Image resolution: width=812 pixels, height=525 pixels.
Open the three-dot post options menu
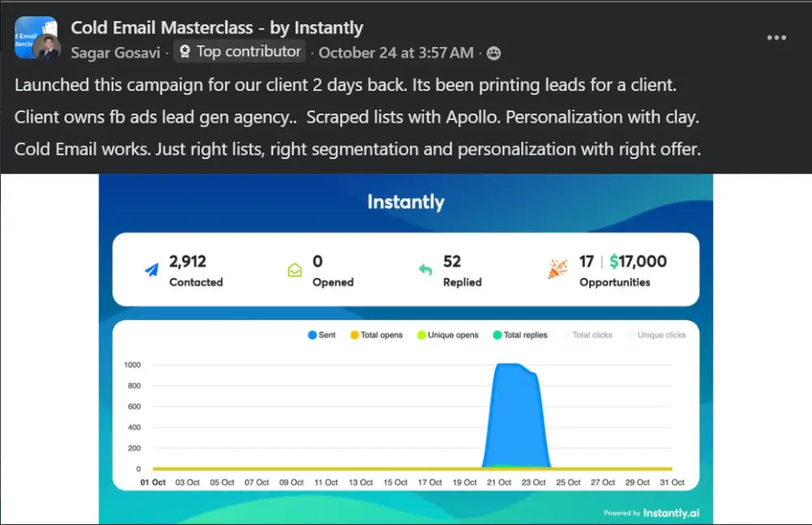point(776,37)
